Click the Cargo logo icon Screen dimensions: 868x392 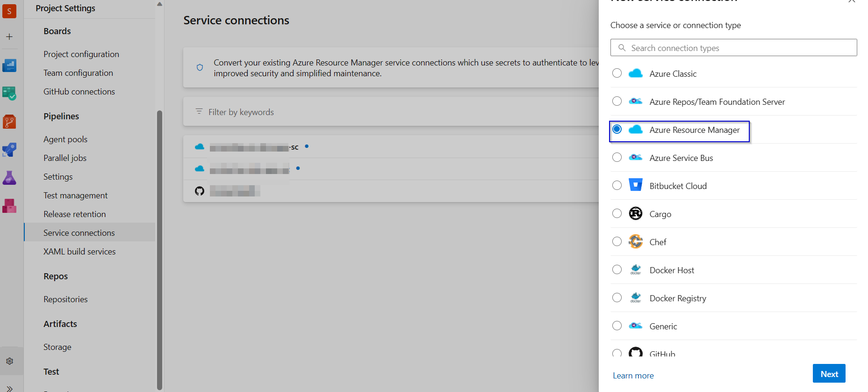click(x=636, y=213)
